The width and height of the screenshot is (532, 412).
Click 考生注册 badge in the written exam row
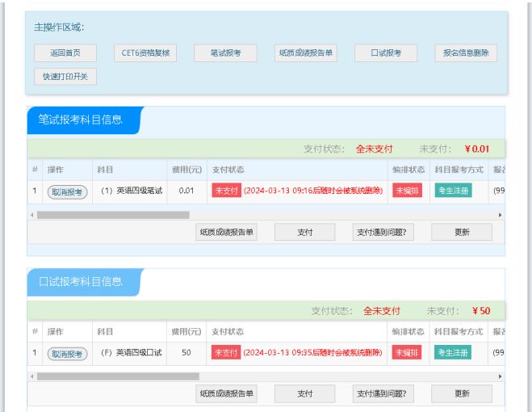click(453, 191)
